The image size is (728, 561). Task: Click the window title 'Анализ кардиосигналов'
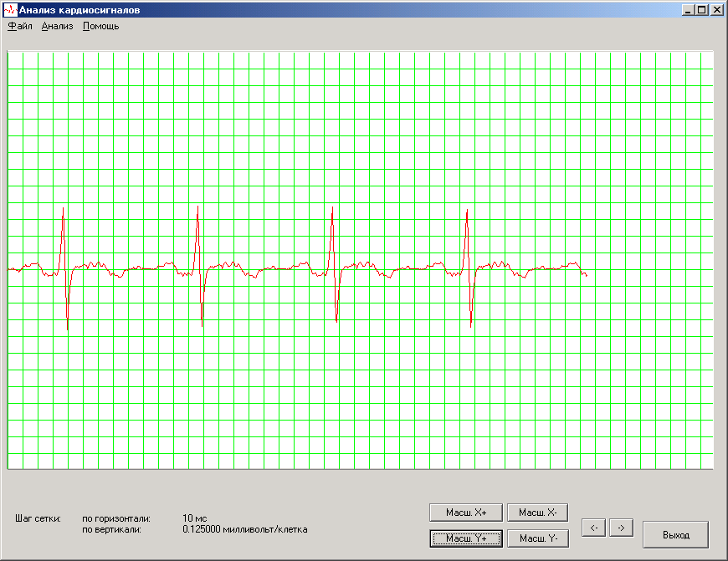pos(79,10)
